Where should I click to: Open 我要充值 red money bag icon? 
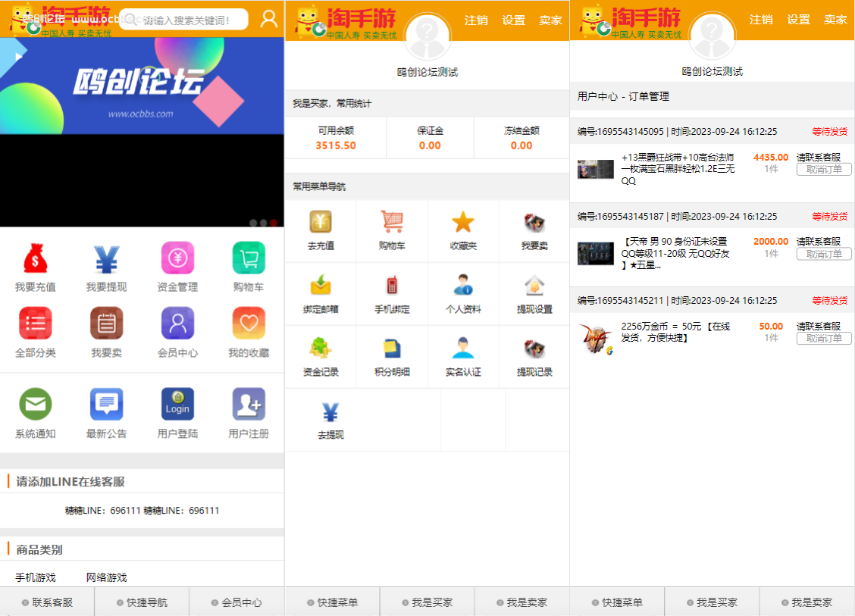click(x=36, y=258)
